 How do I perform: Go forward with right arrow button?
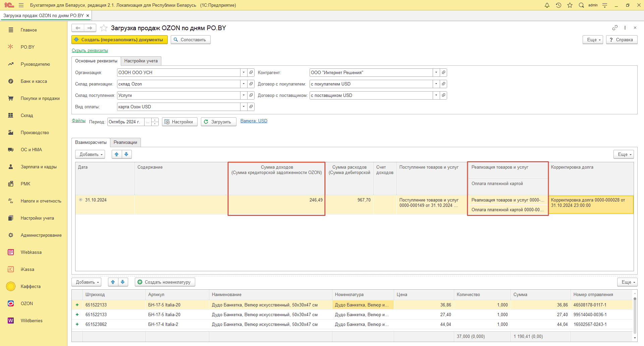point(90,28)
